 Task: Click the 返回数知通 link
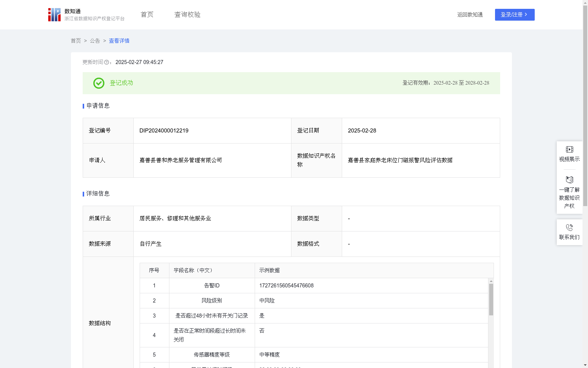tap(470, 15)
